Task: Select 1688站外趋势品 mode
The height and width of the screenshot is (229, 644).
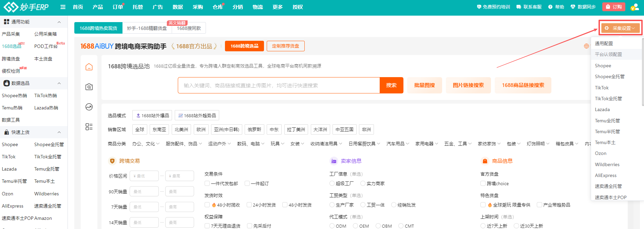Action: click(197, 116)
